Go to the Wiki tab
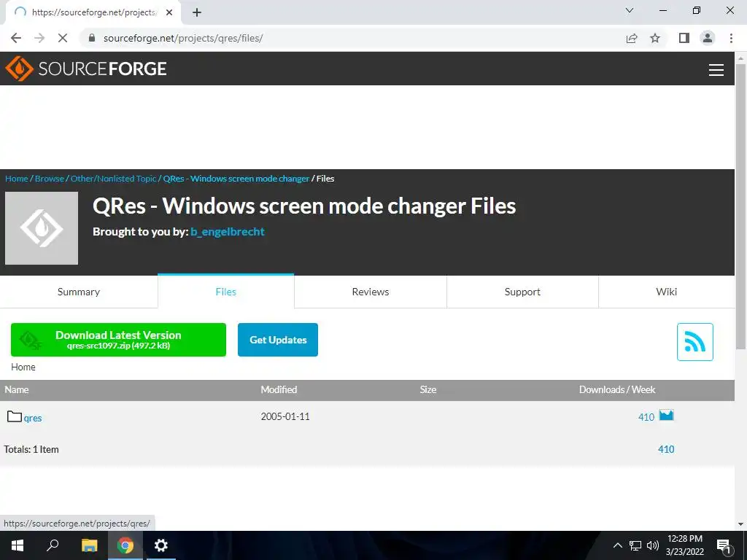Screen dimensions: 747x560 pyautogui.click(x=666, y=292)
